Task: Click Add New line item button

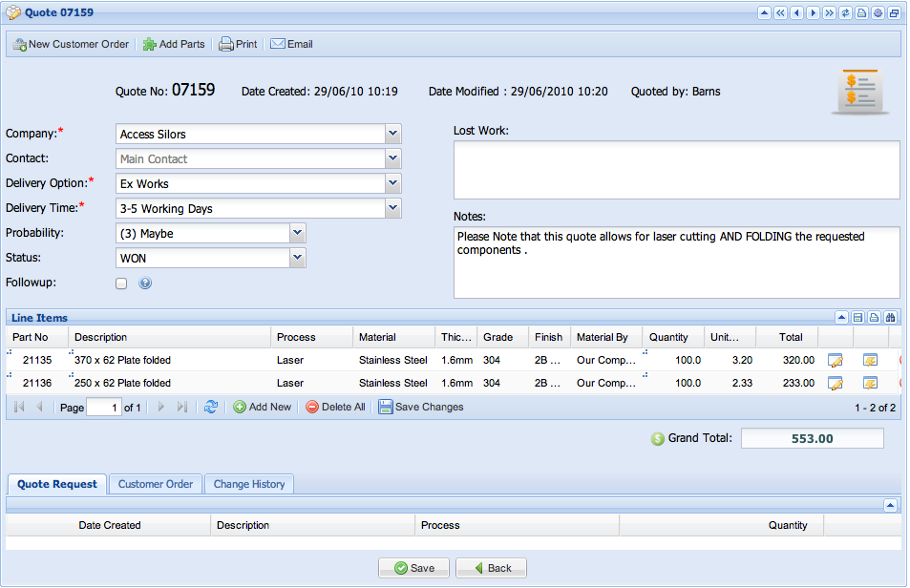Action: 263,407
